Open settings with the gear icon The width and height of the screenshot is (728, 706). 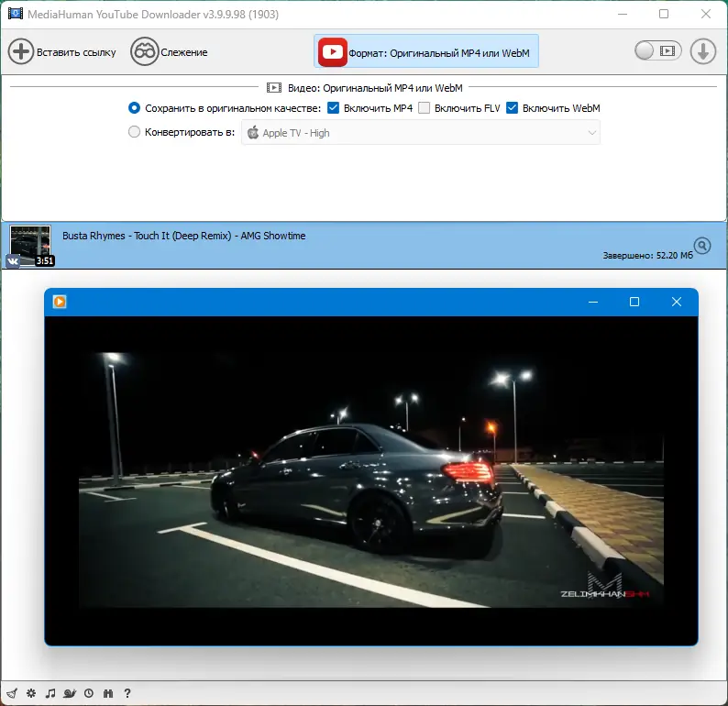click(x=31, y=693)
